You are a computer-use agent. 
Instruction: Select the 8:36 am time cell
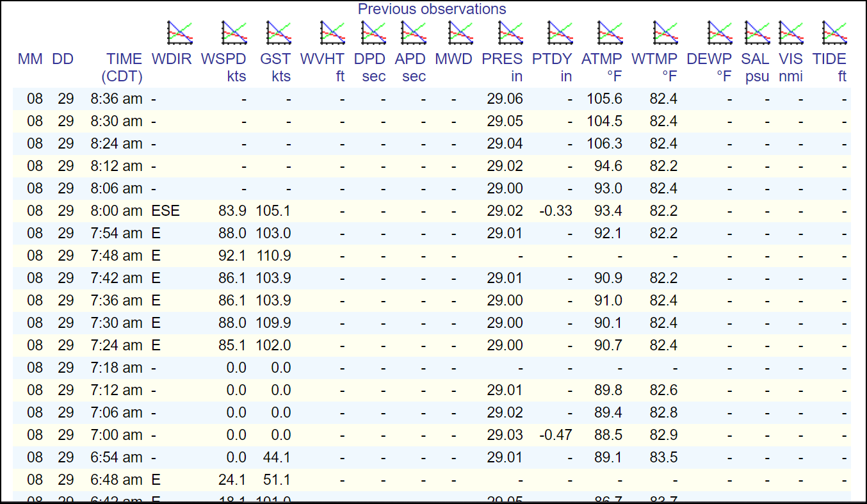(117, 99)
